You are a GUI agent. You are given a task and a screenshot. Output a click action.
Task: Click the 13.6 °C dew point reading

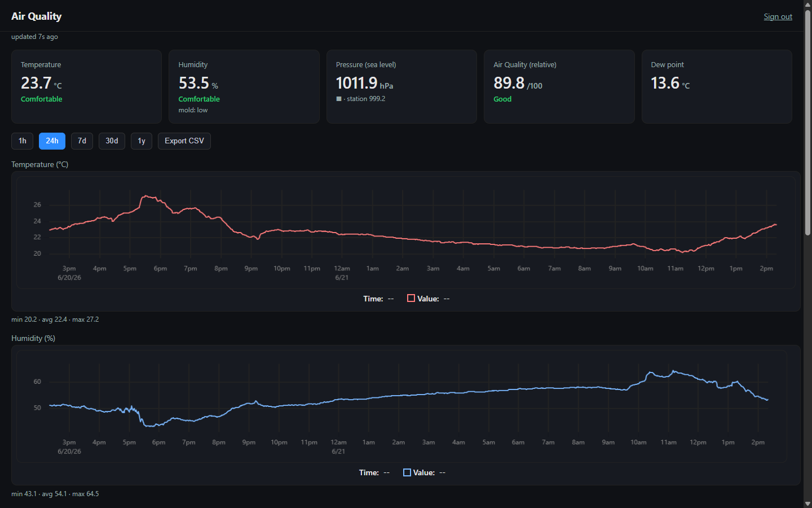(670, 83)
